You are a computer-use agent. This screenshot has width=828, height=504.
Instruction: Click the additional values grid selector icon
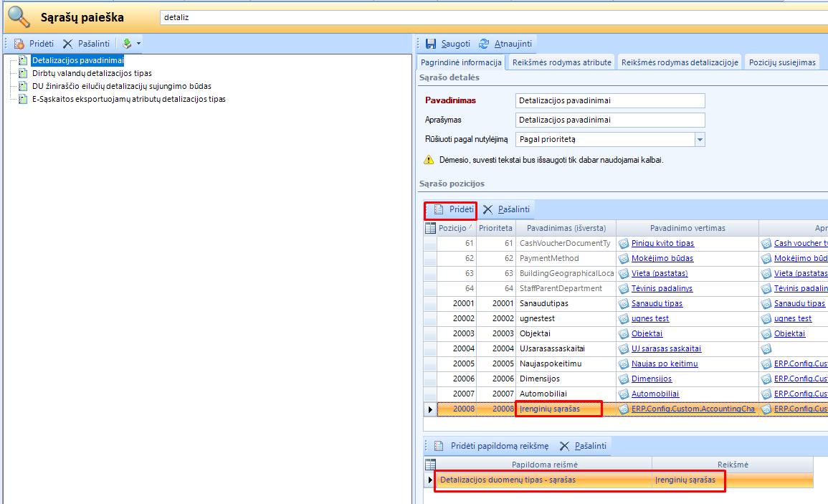click(430, 465)
